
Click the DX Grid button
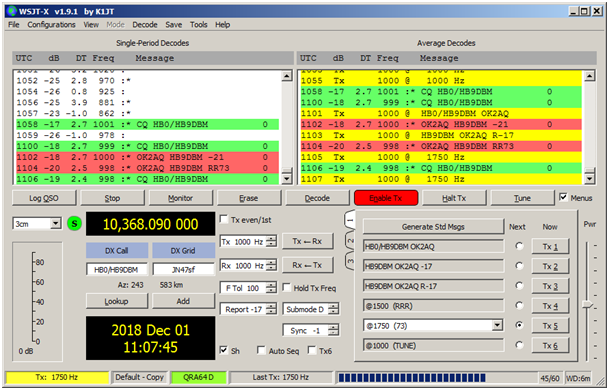point(183,251)
